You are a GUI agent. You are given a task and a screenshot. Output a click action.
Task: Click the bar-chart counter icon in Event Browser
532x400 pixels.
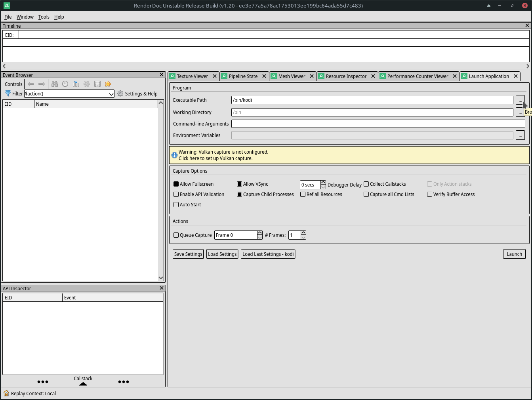click(76, 84)
